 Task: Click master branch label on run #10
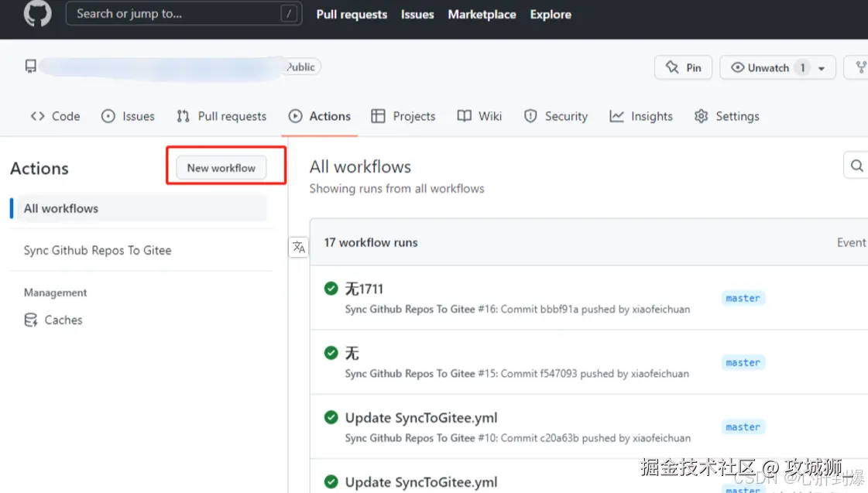click(743, 427)
